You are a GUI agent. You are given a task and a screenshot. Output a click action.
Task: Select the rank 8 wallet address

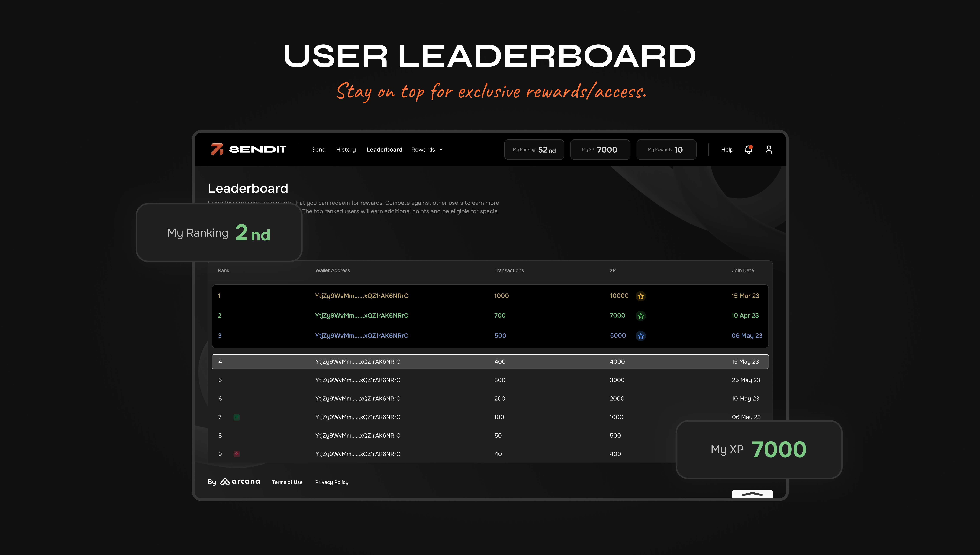(358, 435)
